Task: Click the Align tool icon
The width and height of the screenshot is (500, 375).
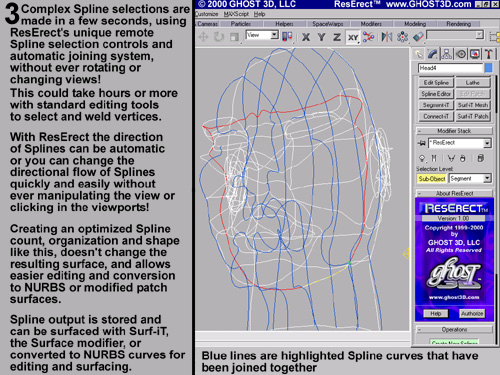Action: coord(418,36)
